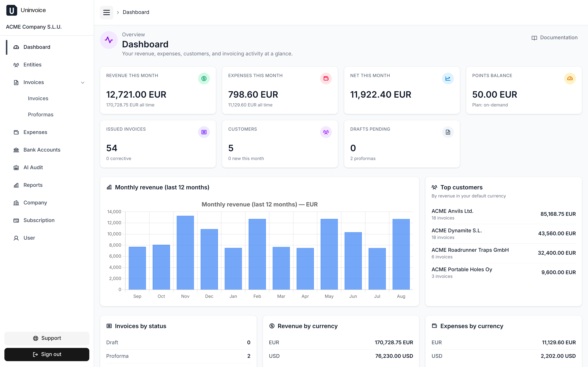Open the Proformas submenu item

click(x=41, y=115)
